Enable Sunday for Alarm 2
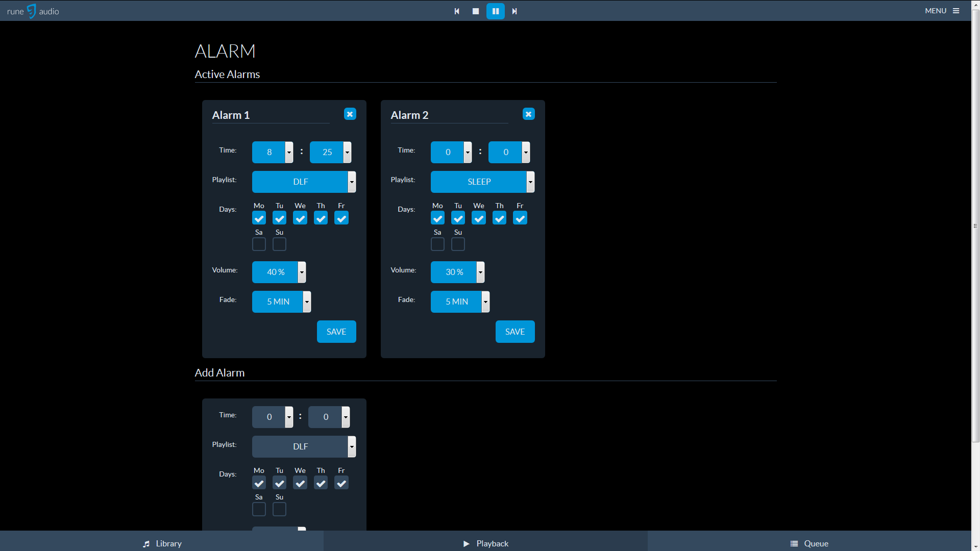Screen dimensions: 980x551 [x=458, y=244]
